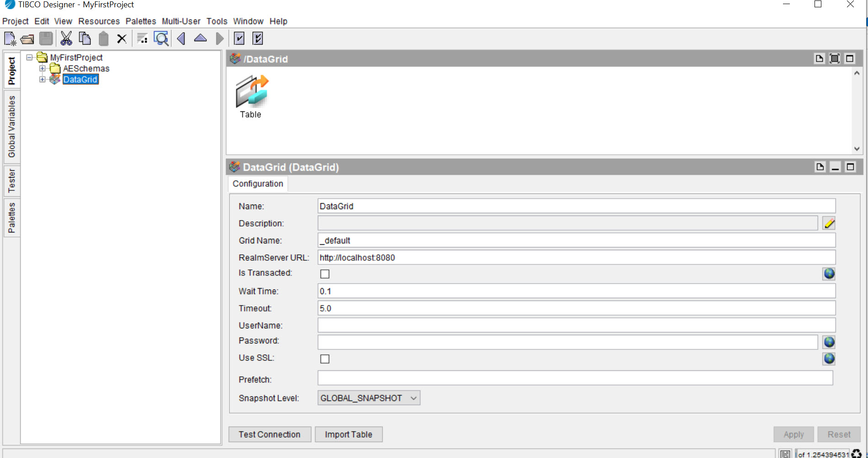Screen dimensions: 868x458
Task: Open a project with the folder icon
Action: 27,39
